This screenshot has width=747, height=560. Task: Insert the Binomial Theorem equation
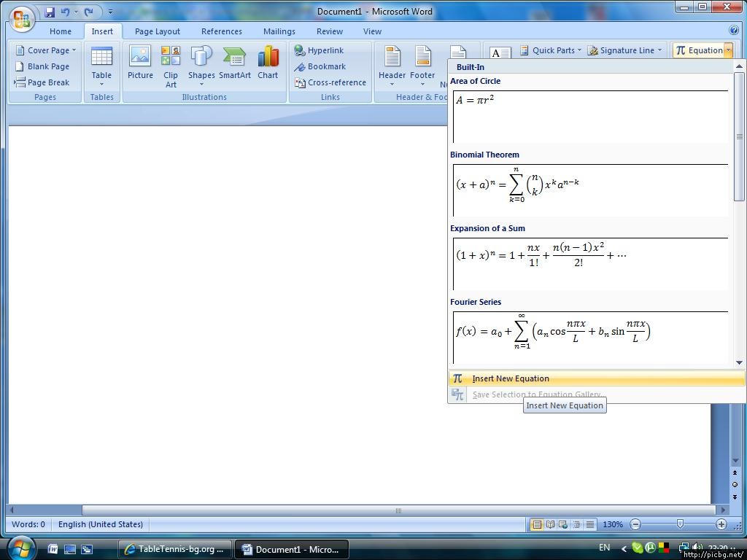[x=590, y=190]
